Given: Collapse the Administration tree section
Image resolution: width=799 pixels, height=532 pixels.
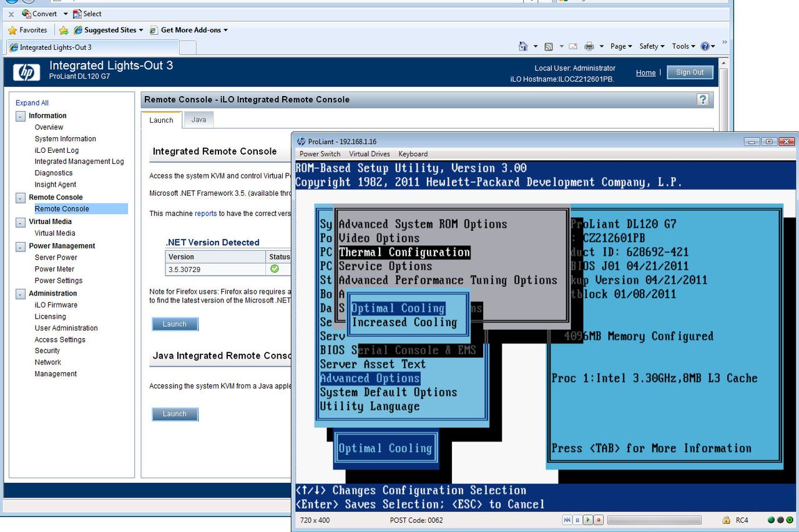Looking at the screenshot, I should tap(21, 294).
